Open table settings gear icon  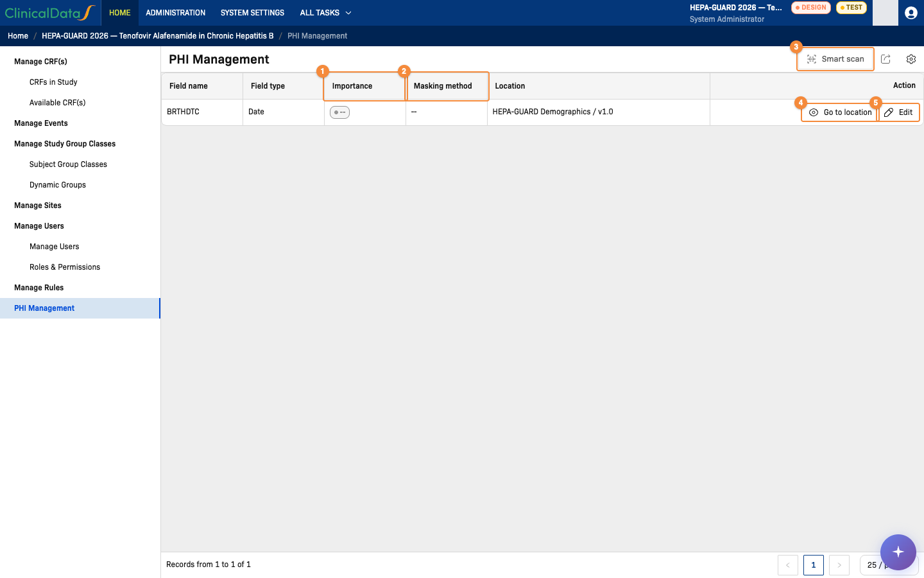pyautogui.click(x=911, y=59)
